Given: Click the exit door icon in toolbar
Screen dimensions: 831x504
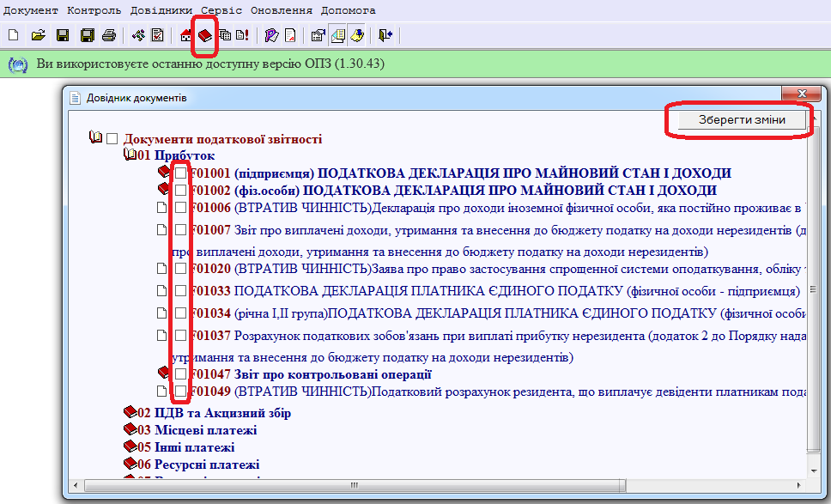Looking at the screenshot, I should click(x=385, y=35).
